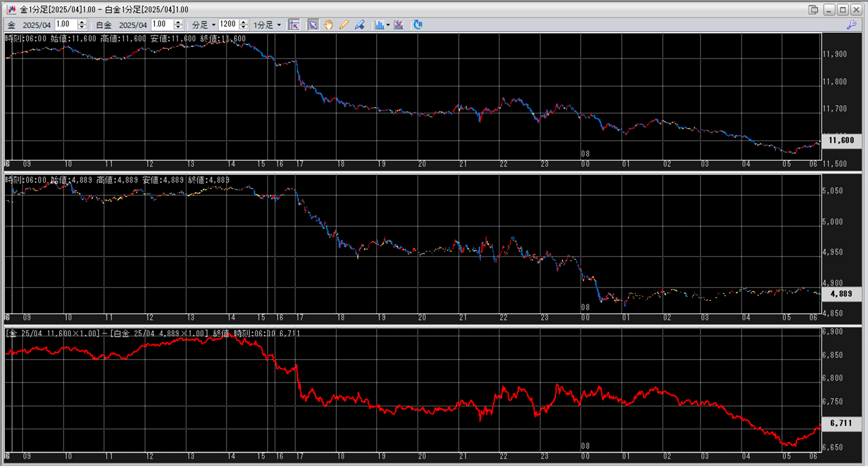Click the delete drawings icon

[x=399, y=25]
